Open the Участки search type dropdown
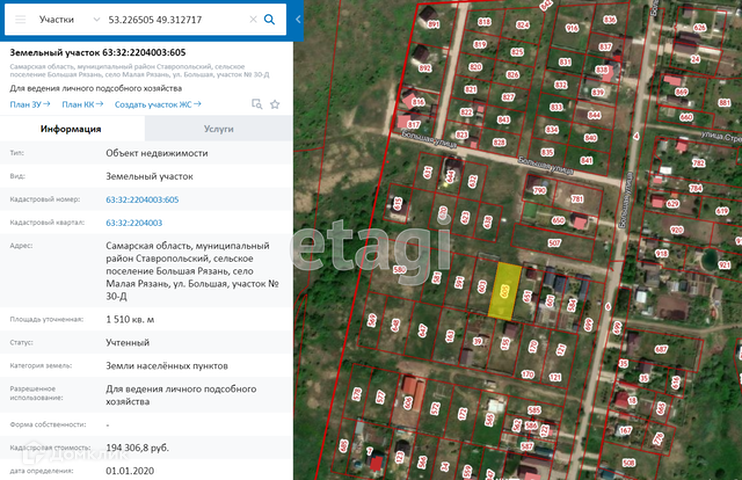742x480 pixels. [69, 19]
